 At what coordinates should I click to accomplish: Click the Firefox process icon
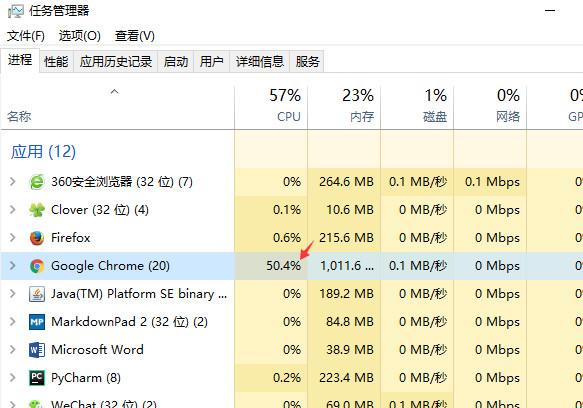click(37, 238)
